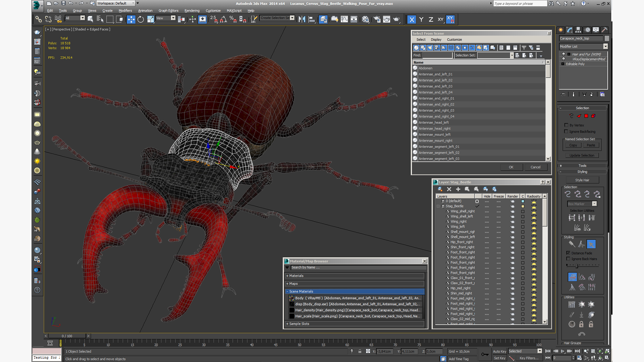
Task: Click OK in Select From Scene
Action: (511, 167)
